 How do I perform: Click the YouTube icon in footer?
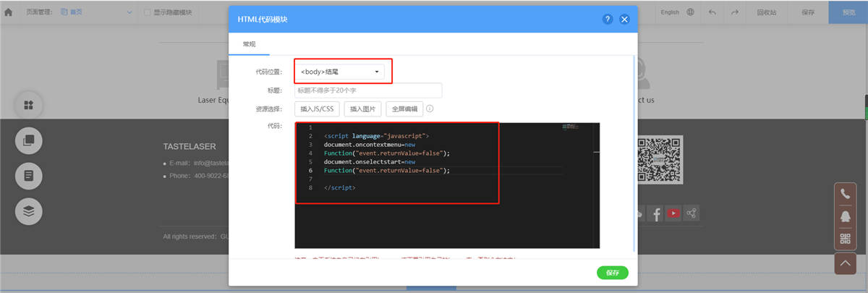pos(674,213)
